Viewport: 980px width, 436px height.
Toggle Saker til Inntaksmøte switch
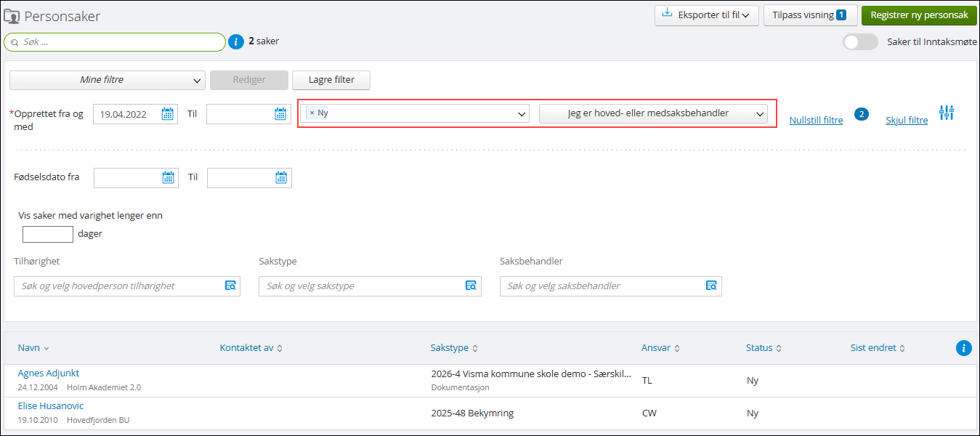click(x=860, y=42)
